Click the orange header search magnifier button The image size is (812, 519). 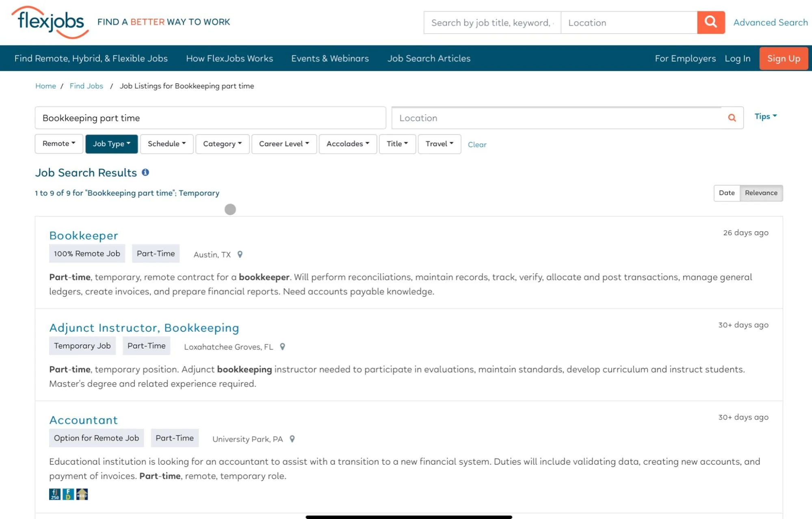(x=710, y=22)
